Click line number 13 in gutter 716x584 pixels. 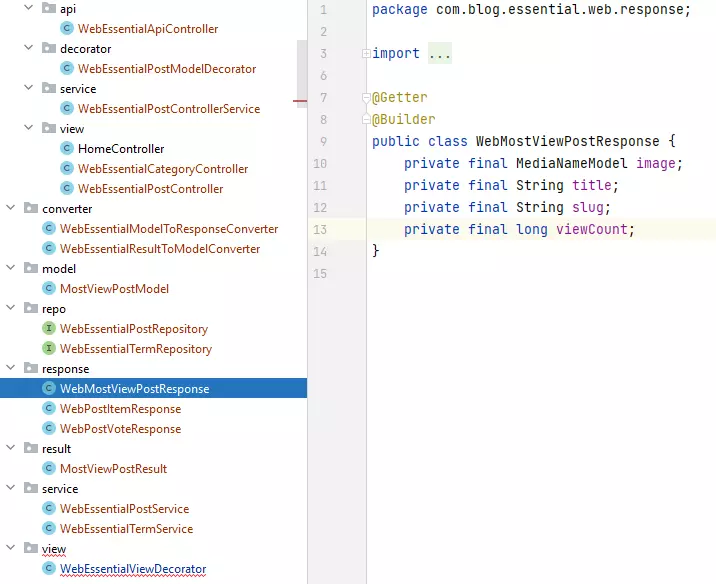tap(320, 230)
